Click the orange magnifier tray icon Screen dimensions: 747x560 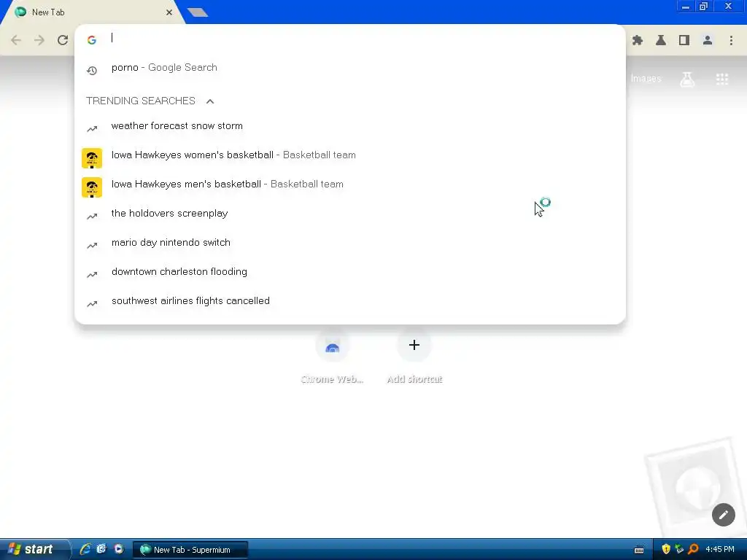[x=693, y=549]
